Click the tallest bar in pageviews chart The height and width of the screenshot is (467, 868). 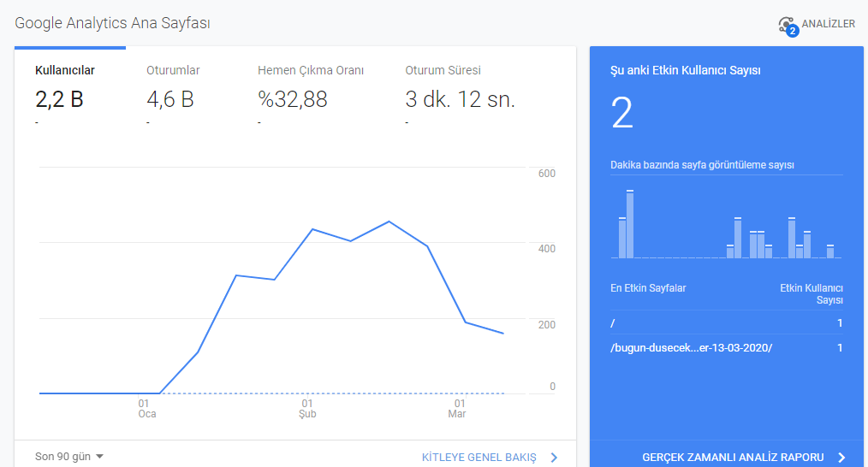pos(630,224)
